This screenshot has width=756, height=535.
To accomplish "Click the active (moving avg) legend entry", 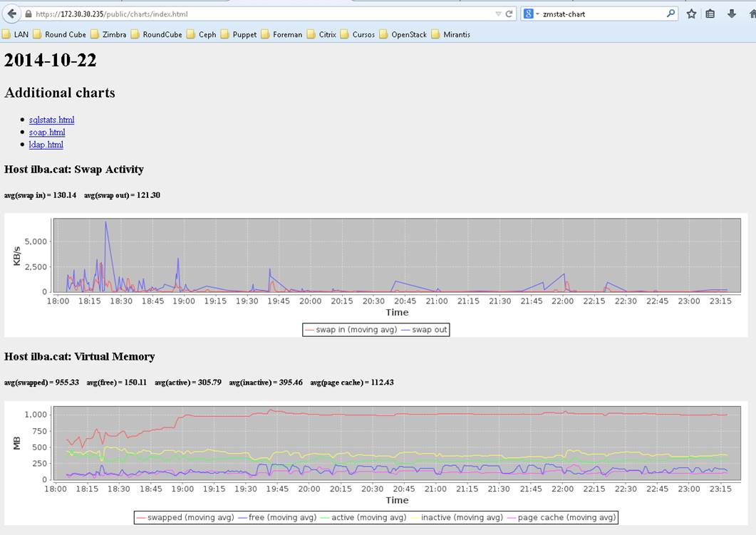I will tap(363, 518).
